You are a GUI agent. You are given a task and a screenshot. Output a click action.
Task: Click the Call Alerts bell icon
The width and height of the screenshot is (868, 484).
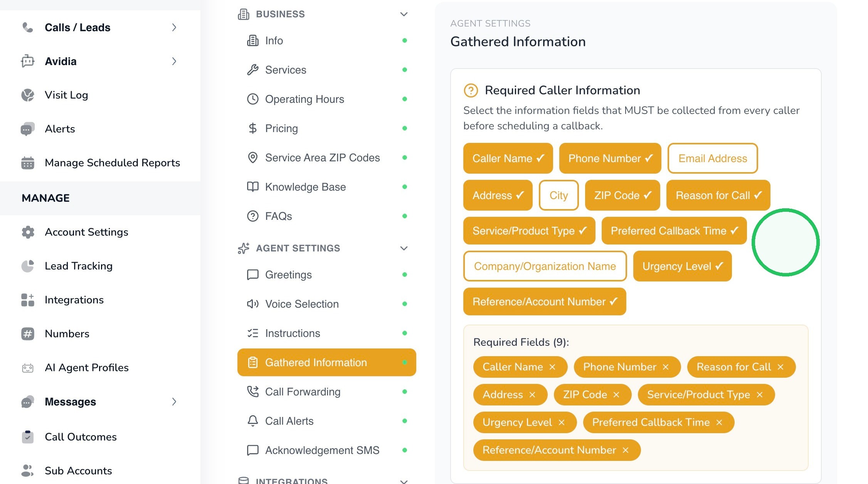click(x=252, y=421)
